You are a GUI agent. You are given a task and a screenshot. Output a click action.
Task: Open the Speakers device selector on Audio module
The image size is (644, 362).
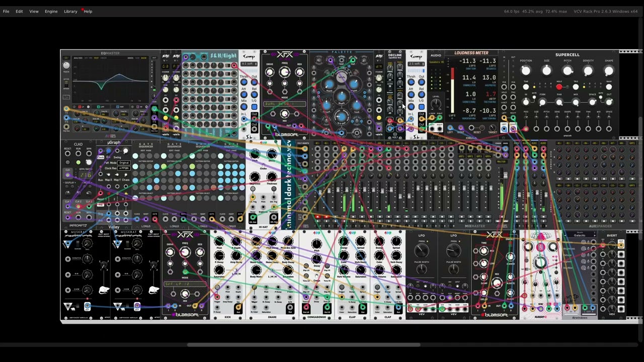(x=436, y=62)
